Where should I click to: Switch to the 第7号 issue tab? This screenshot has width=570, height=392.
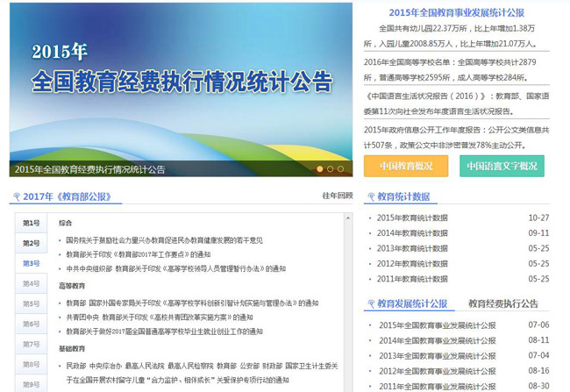pyautogui.click(x=32, y=345)
